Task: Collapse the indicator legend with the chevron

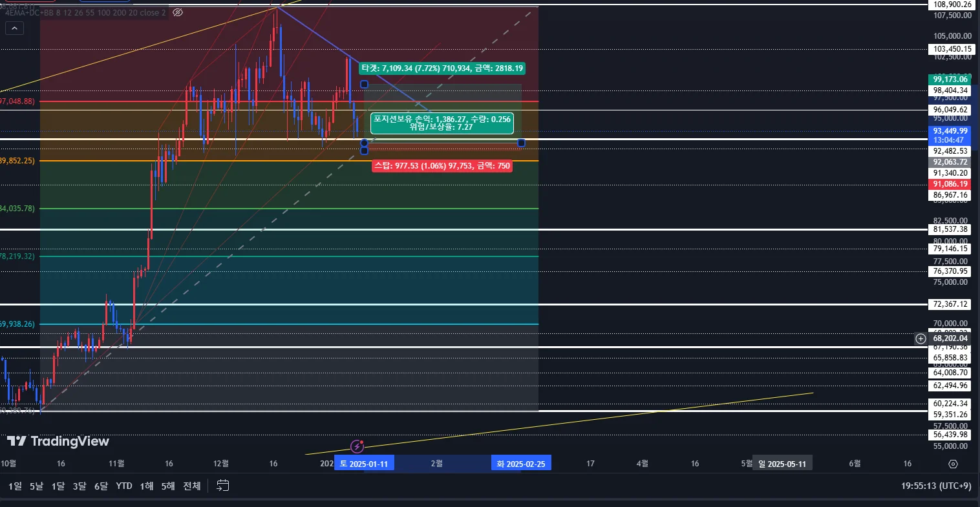Action: (x=14, y=28)
